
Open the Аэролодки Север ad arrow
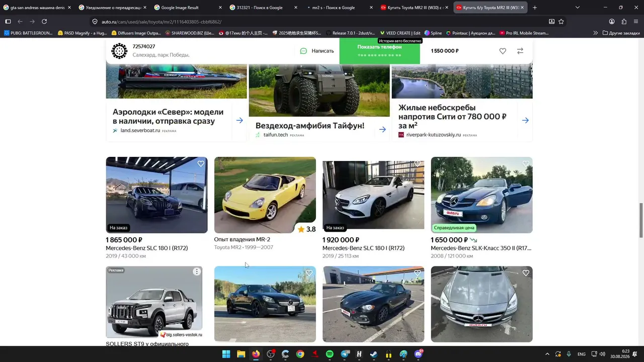239,120
